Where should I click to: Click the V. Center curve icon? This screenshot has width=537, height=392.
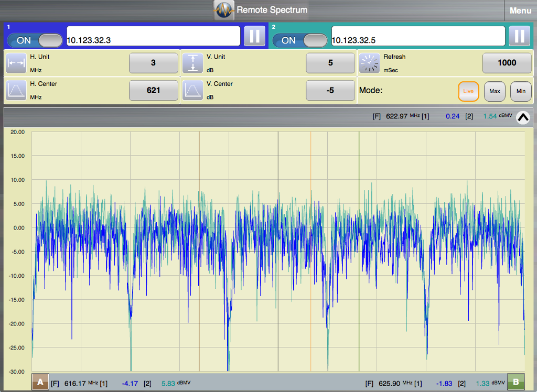pyautogui.click(x=192, y=90)
